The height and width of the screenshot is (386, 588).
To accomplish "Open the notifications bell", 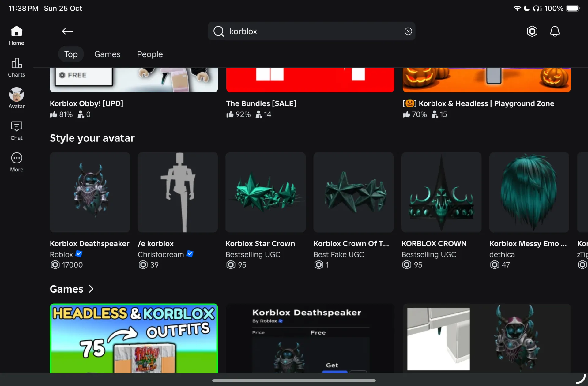I will tap(555, 31).
